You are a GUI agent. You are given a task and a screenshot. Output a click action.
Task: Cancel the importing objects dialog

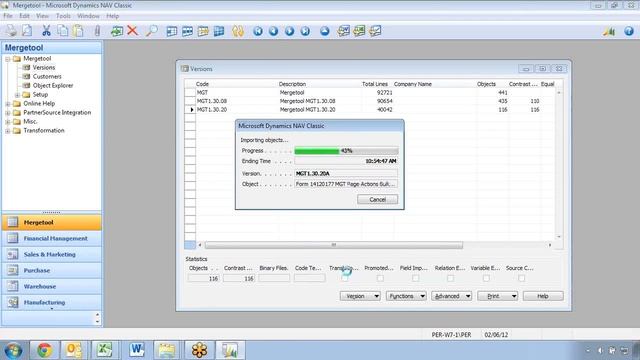(378, 200)
